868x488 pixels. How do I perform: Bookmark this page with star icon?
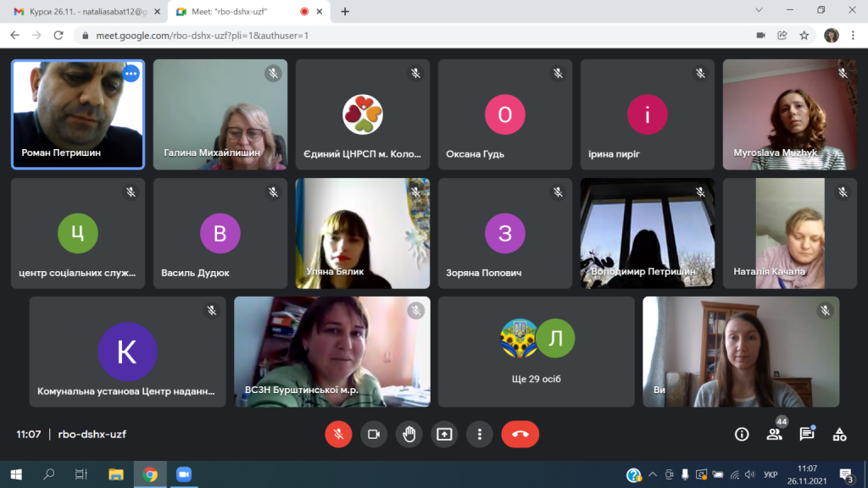[804, 36]
